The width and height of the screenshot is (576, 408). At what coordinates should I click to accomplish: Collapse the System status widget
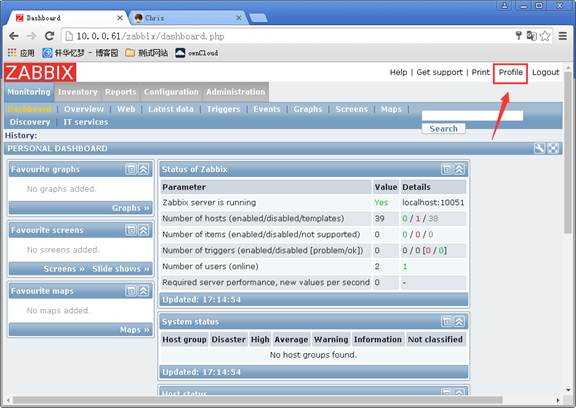tap(460, 322)
